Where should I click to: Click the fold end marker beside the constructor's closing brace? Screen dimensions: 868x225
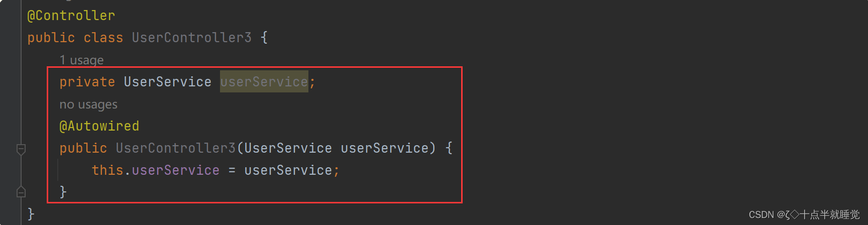21,191
